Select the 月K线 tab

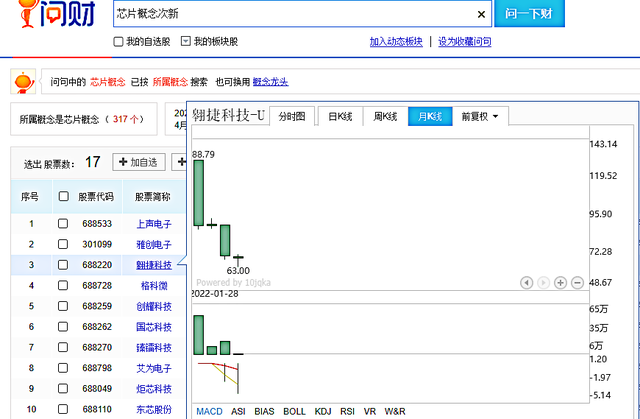click(x=430, y=117)
